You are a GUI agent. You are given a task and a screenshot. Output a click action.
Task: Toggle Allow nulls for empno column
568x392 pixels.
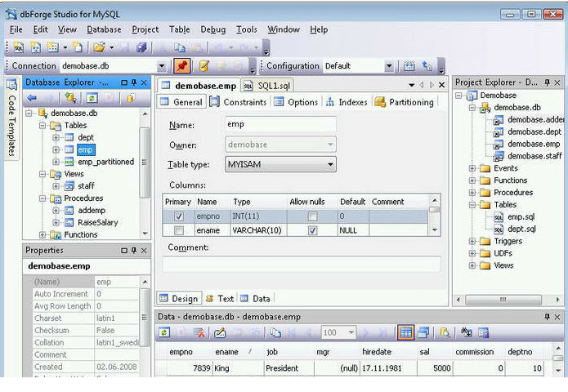(x=312, y=216)
